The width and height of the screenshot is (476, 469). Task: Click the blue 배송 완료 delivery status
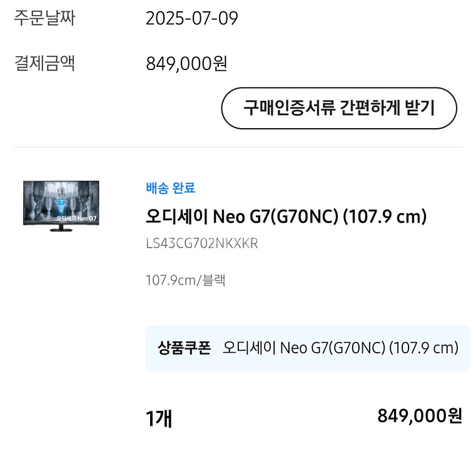click(170, 188)
